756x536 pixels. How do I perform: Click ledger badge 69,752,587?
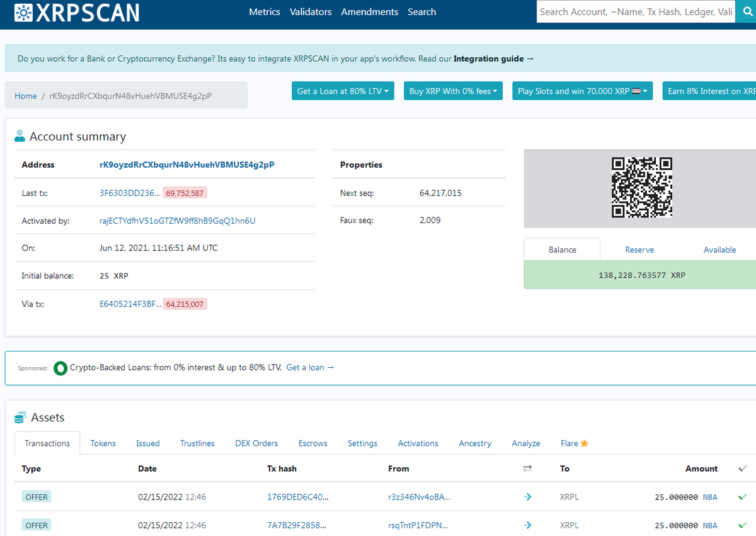(185, 193)
